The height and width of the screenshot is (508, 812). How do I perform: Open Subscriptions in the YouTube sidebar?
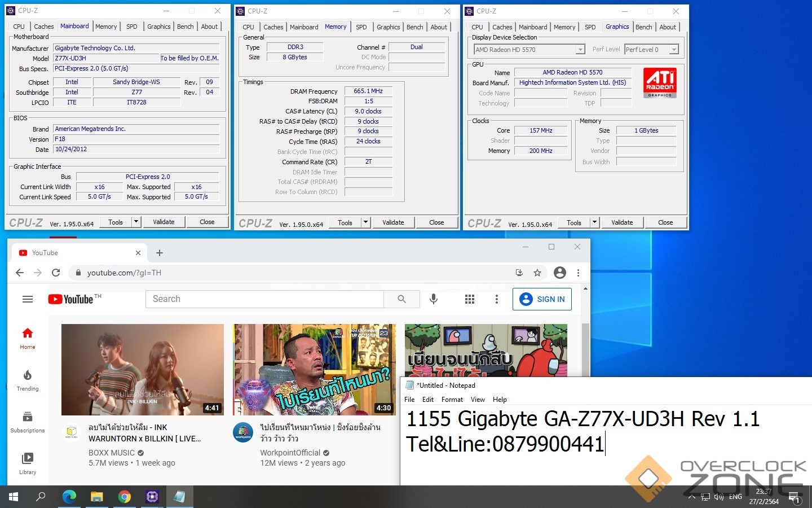[x=28, y=422]
